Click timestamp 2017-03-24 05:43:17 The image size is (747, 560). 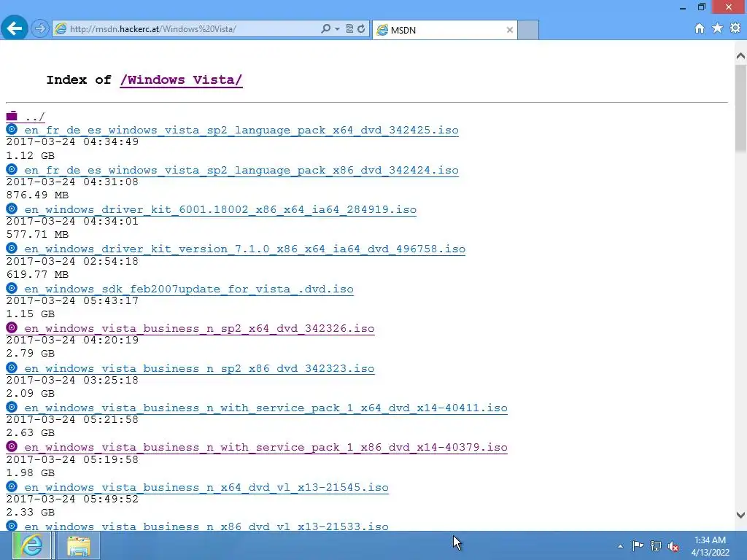[72, 301]
